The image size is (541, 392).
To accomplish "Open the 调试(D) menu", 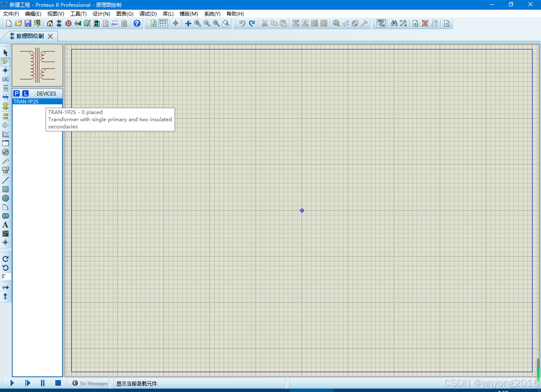I will 148,14.
